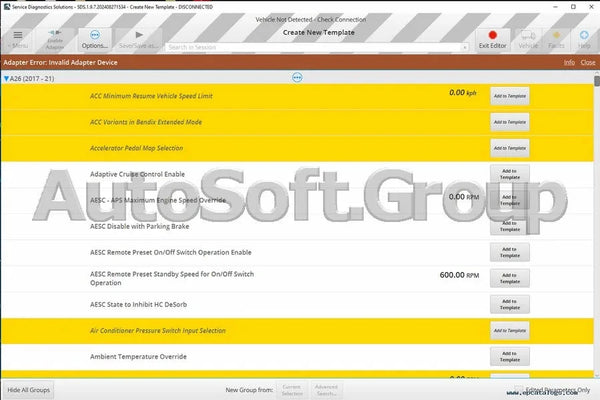
Task: Add ACC Minimum Resume Vehicle Speed Limit to template
Action: point(510,96)
